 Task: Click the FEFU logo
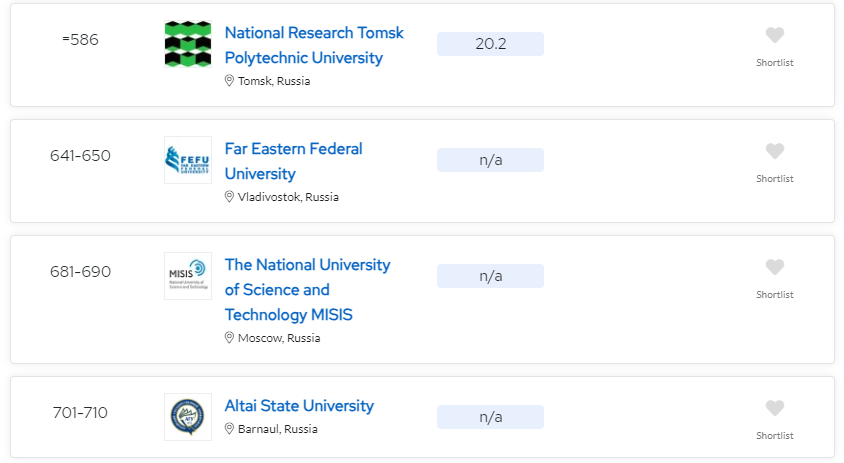[188, 160]
